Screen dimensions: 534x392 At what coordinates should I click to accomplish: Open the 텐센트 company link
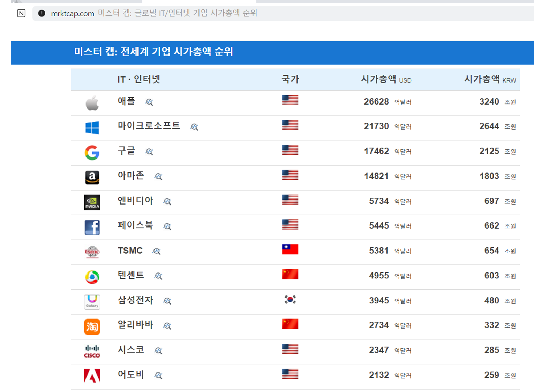(x=131, y=275)
